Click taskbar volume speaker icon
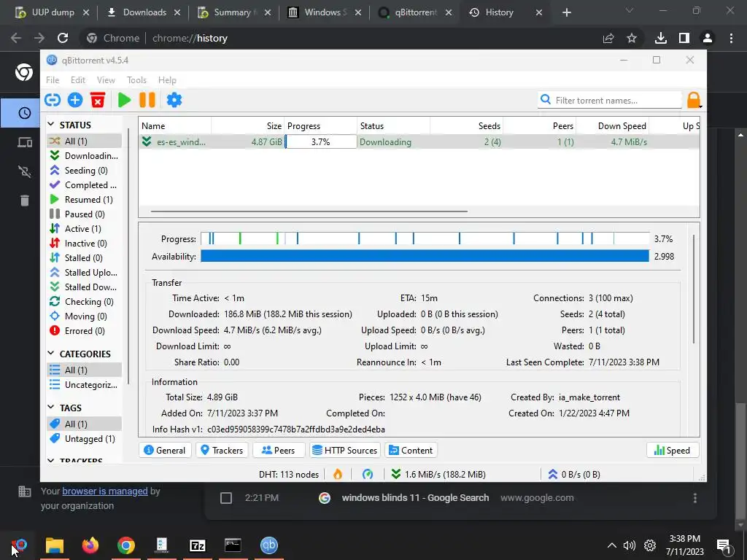The width and height of the screenshot is (747, 560). (630, 545)
